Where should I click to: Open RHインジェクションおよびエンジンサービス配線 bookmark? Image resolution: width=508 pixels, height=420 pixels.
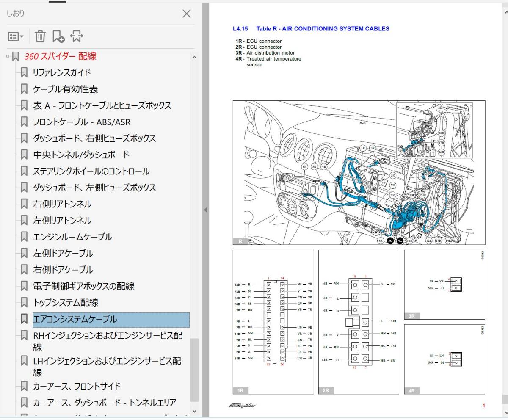point(108,341)
